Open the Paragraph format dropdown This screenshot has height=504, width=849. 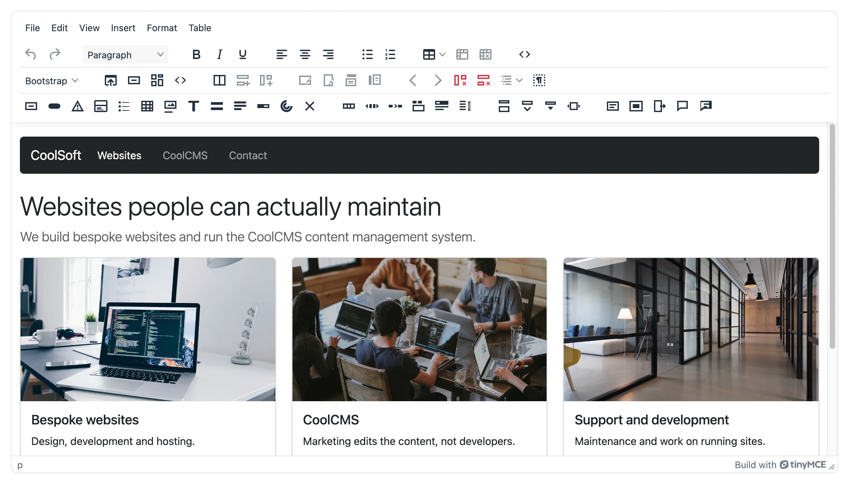point(125,55)
